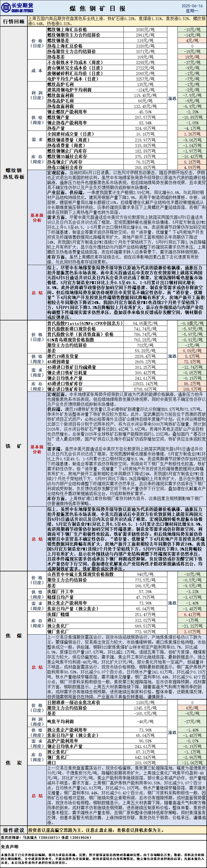The image size is (207, 868).
Task: Select the value 1180元/吨
Action: click(x=145, y=703)
